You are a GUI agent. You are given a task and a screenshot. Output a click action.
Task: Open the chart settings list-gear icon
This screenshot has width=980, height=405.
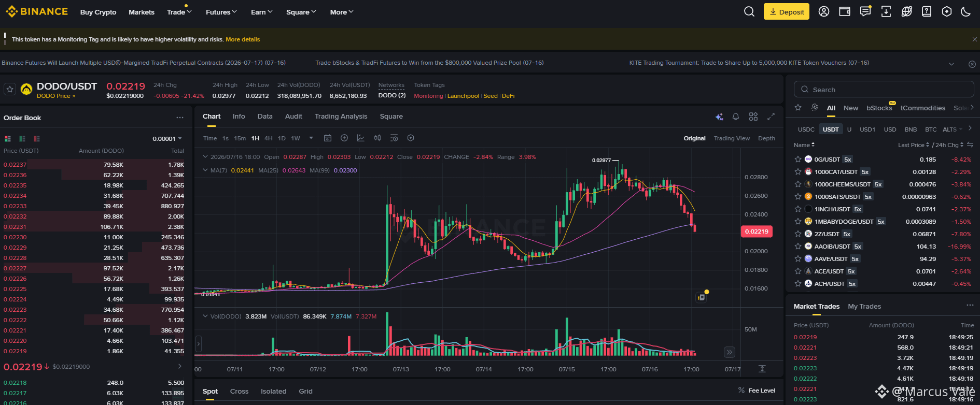click(x=394, y=138)
